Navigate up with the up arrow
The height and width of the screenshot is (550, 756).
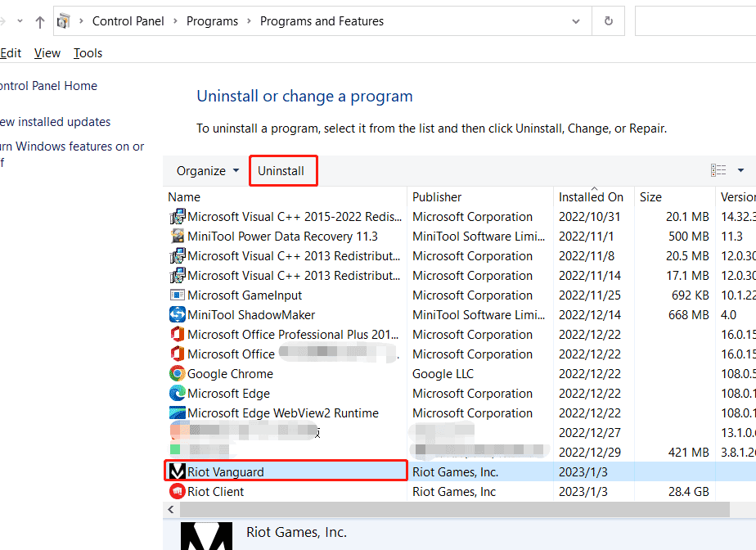(x=40, y=22)
